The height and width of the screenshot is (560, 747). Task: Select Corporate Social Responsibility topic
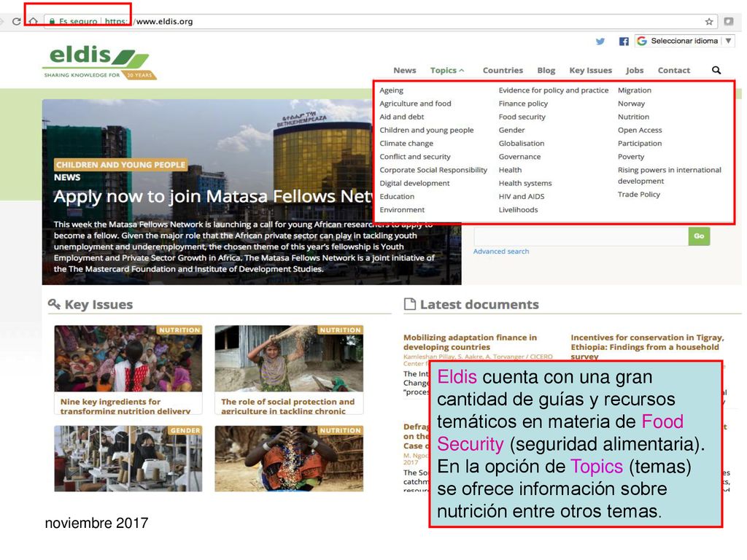(433, 171)
